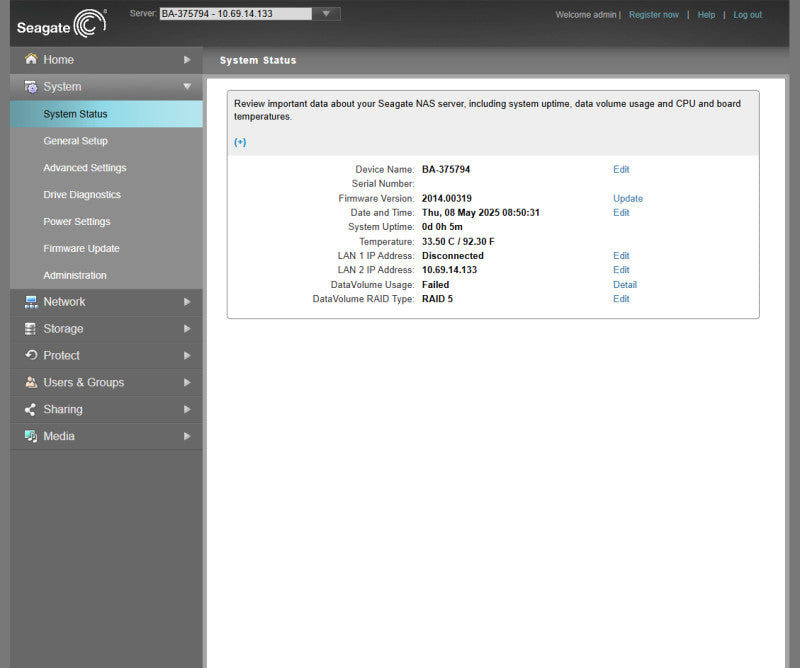
Task: Expand the Home menu arrow
Action: tap(187, 60)
